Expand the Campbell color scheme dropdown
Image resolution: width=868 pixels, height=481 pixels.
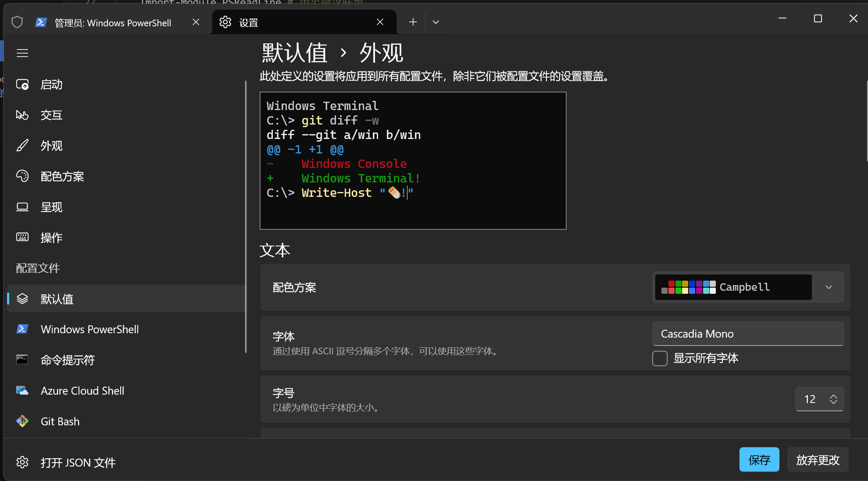click(x=829, y=287)
